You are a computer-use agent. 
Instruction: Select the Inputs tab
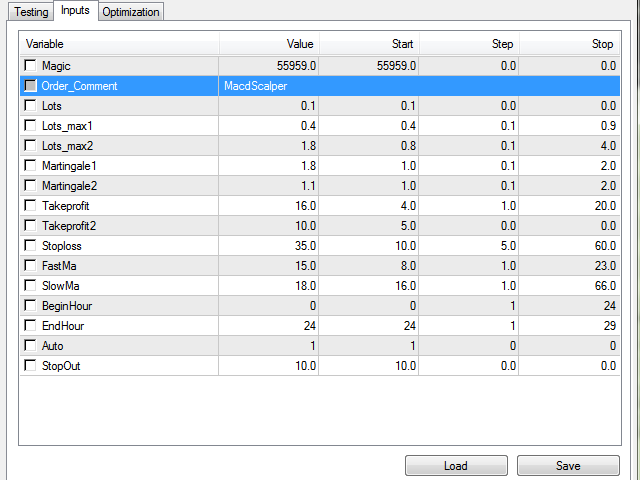[x=74, y=11]
